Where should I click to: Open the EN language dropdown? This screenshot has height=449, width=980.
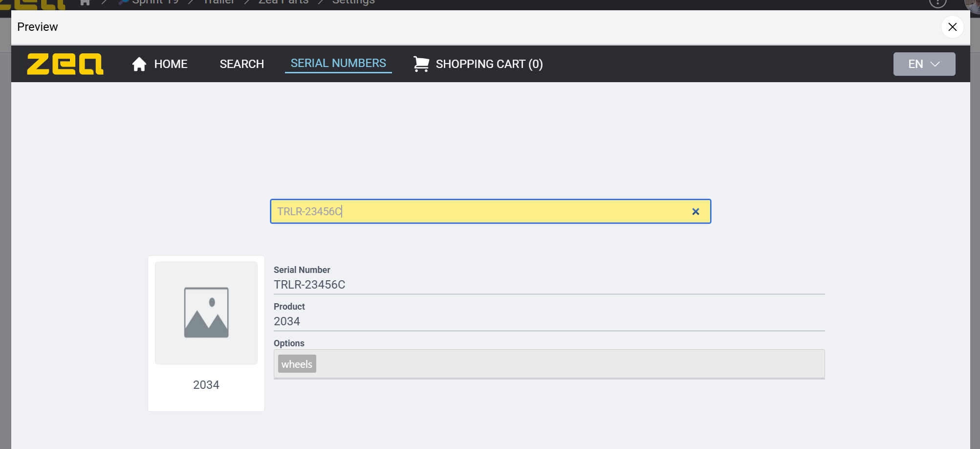[x=924, y=64]
